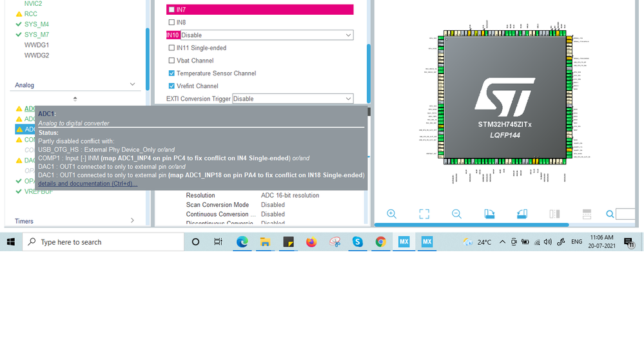Click category list vertical scrollbar

(x=148, y=59)
